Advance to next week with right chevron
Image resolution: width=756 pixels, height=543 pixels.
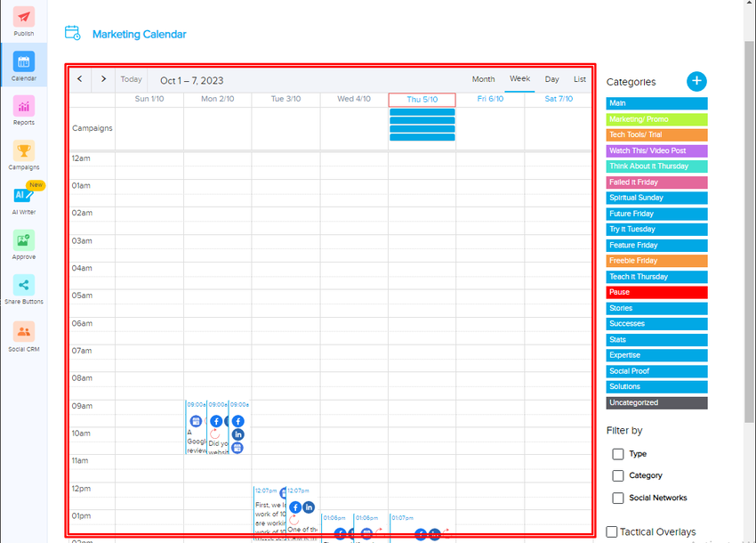point(103,79)
